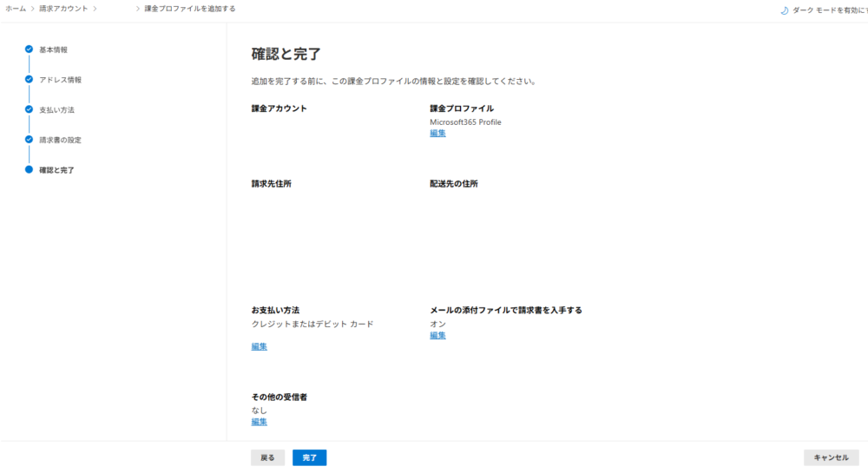Select the 支払い方法 step label

tap(56, 110)
